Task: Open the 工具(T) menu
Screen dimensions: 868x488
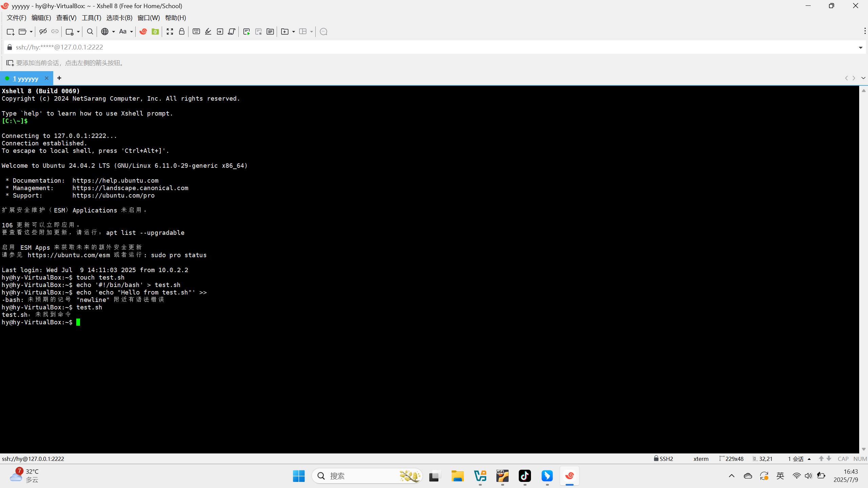Action: coord(91,18)
